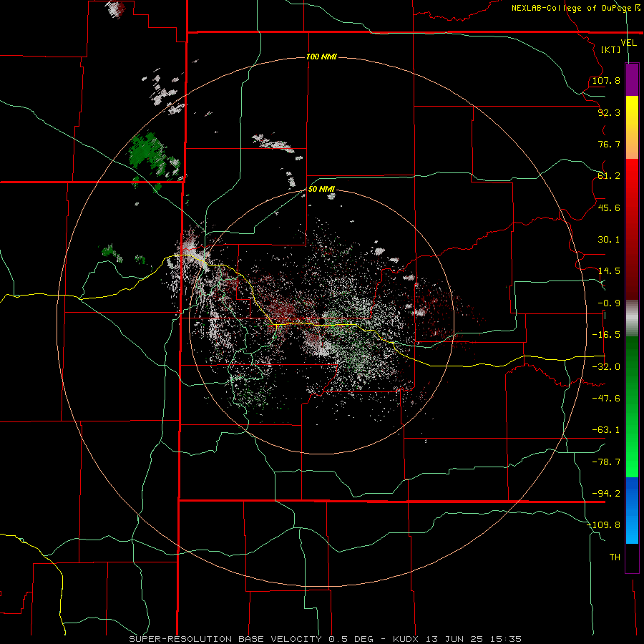The image size is (644, 644).
Task: Pick the purple segment of the velocity scale
Action: [632, 79]
